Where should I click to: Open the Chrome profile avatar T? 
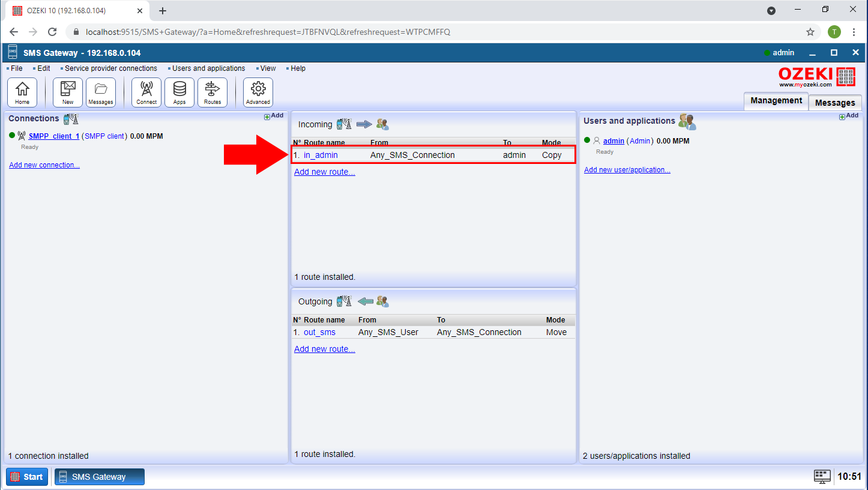click(834, 32)
